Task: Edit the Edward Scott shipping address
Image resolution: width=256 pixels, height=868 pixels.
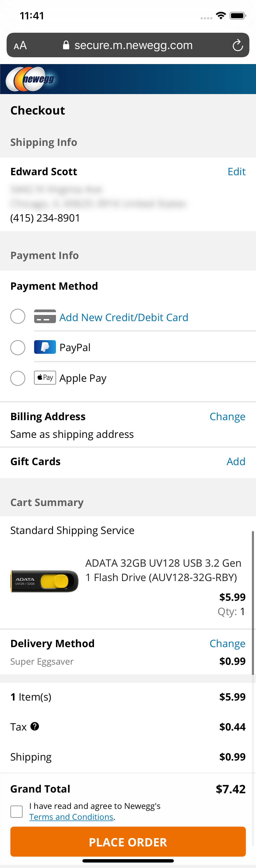Action: pyautogui.click(x=236, y=172)
